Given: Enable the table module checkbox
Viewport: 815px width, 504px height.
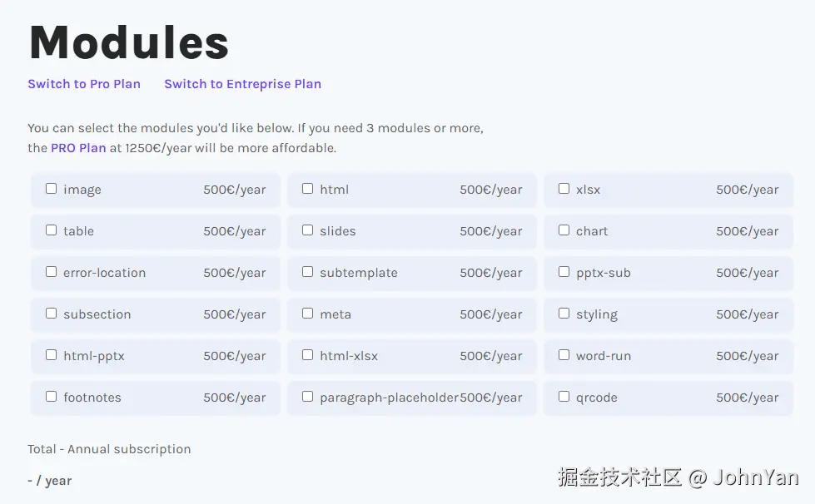Looking at the screenshot, I should click(51, 230).
